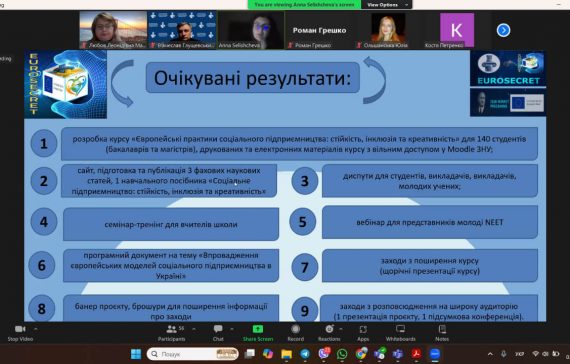The width and height of the screenshot is (570, 364).
Task: Open the Participants panel
Action: click(172, 333)
